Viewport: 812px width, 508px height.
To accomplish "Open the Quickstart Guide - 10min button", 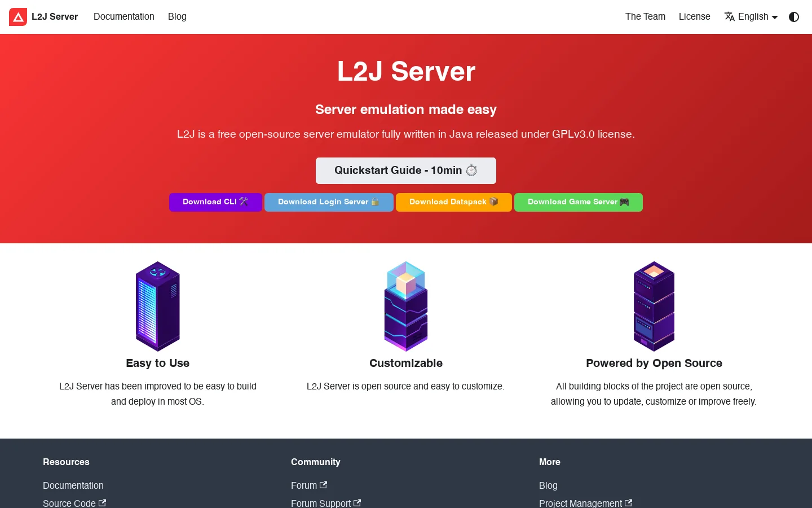I will (x=406, y=170).
